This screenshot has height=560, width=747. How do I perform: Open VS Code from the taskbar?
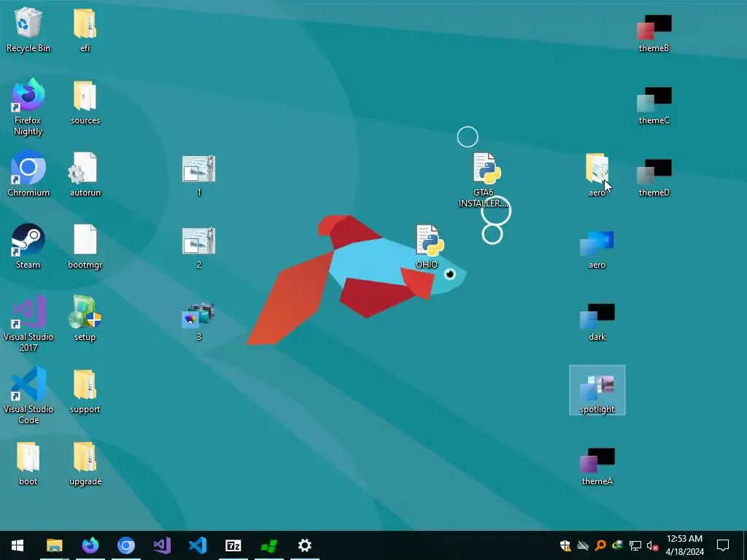tap(197, 545)
